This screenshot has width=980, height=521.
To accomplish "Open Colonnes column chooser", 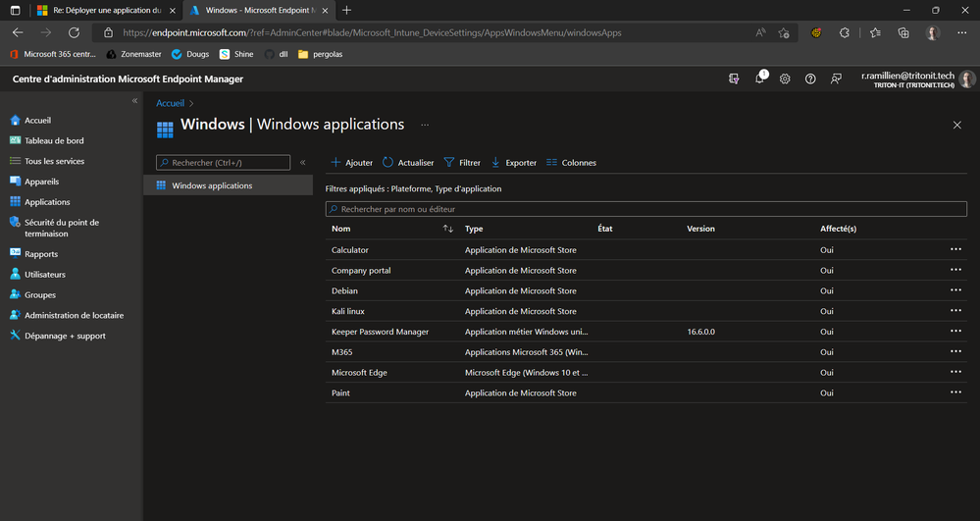I will [552, 163].
